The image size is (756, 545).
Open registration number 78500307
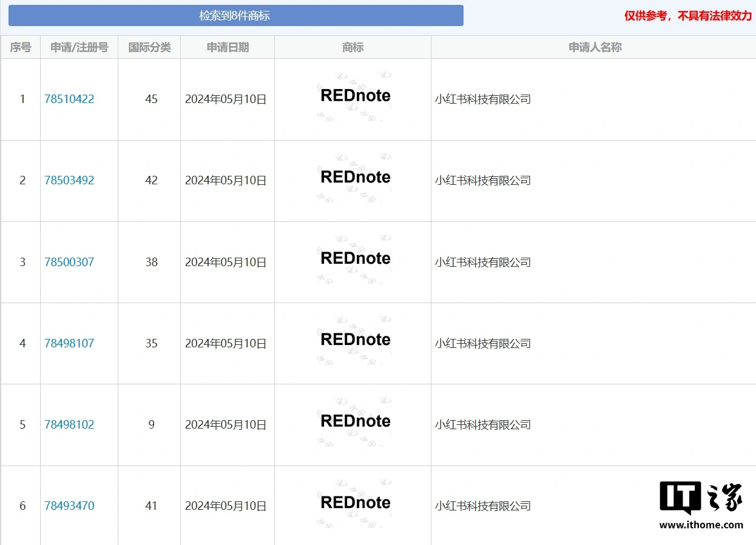pos(69,262)
